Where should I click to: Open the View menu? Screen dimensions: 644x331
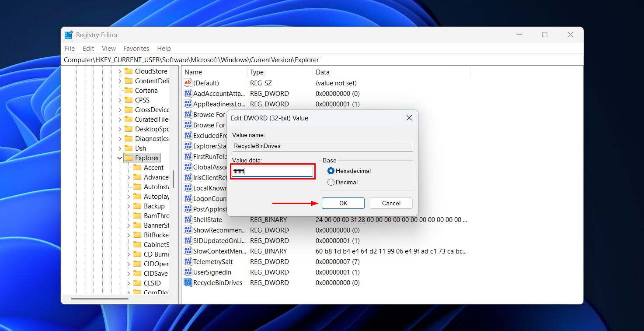tap(109, 48)
